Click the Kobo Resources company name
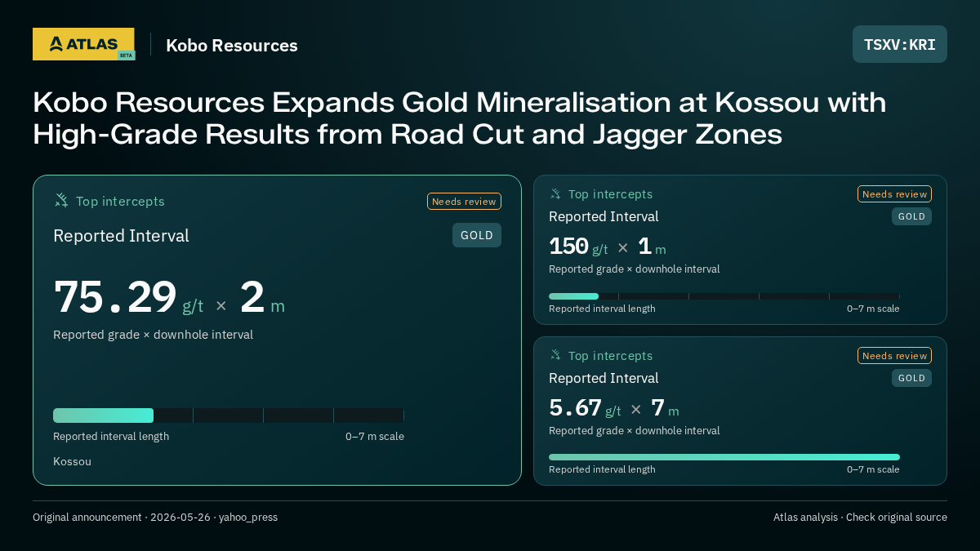This screenshot has width=980, height=551. 232,46
